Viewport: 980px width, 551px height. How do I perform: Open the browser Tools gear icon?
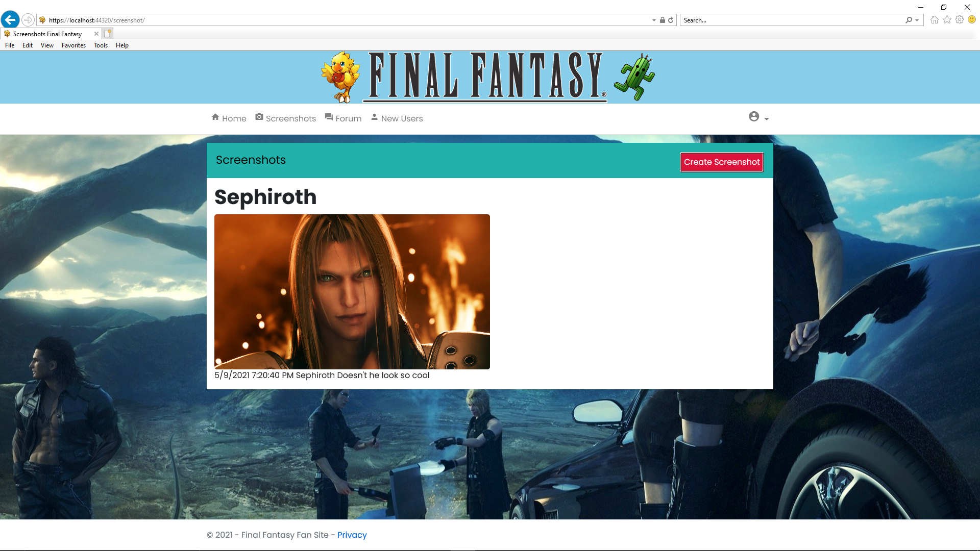pos(959,20)
